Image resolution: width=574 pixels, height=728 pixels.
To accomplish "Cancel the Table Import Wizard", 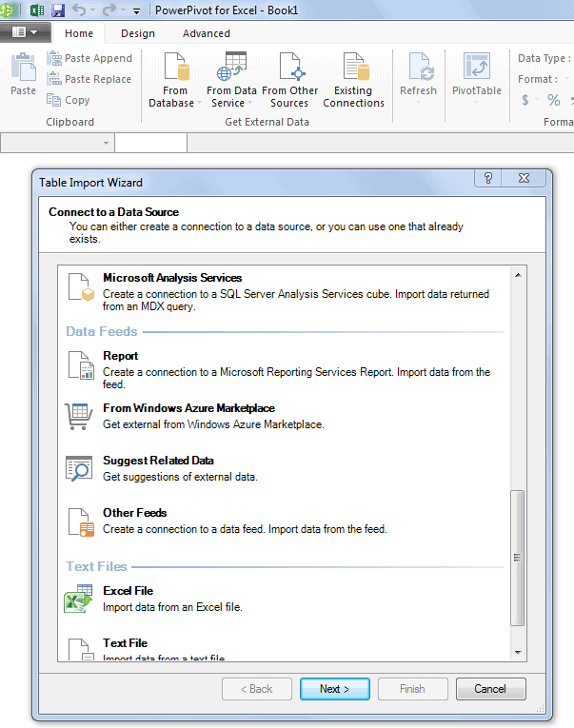I will pos(490,689).
